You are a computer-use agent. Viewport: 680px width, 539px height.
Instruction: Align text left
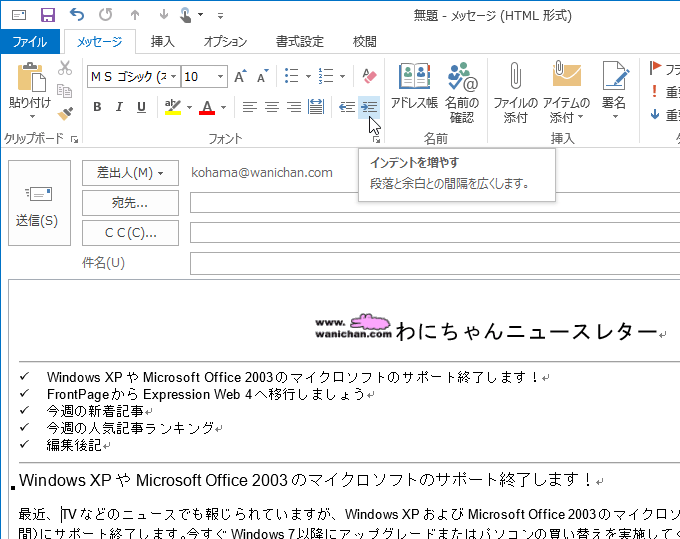pyautogui.click(x=249, y=107)
